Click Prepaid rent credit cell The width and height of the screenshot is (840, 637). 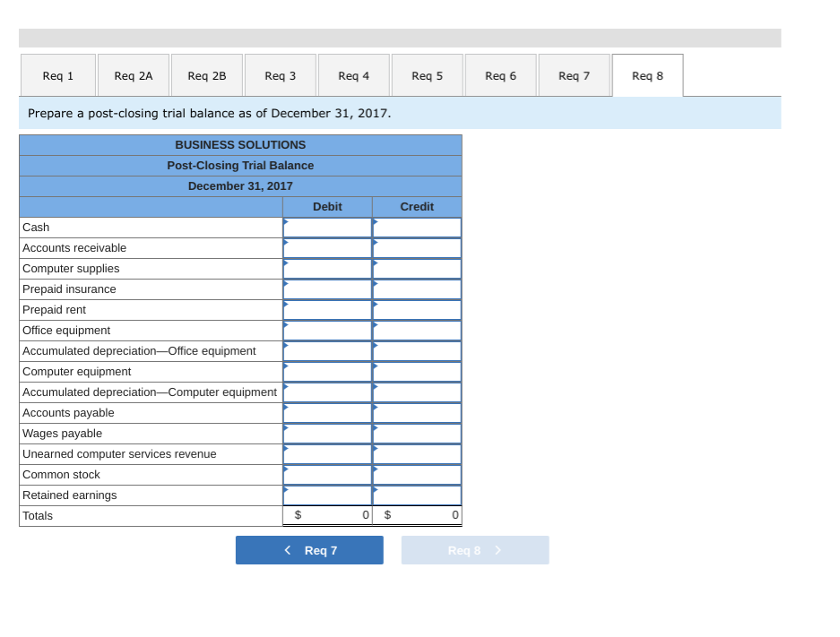point(417,310)
